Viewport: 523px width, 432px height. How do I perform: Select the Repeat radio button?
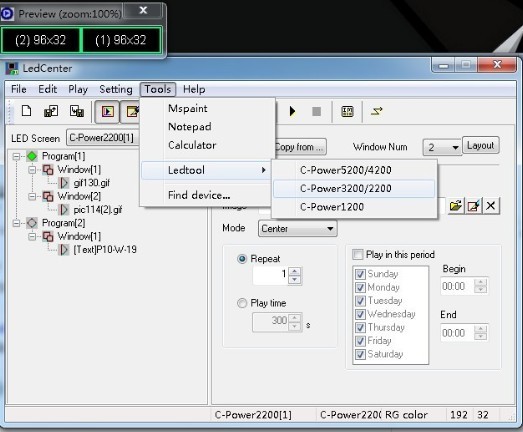242,259
